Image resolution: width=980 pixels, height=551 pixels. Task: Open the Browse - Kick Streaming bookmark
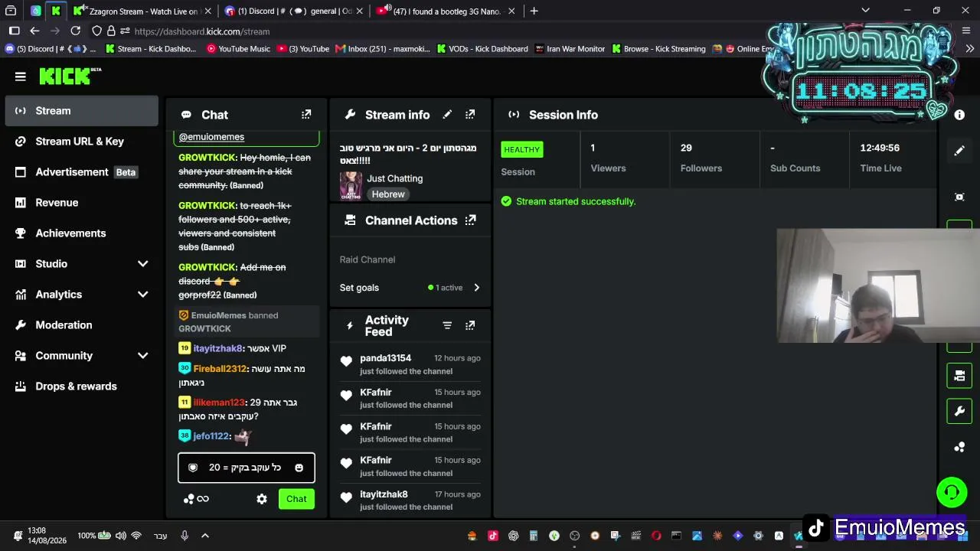(x=658, y=49)
